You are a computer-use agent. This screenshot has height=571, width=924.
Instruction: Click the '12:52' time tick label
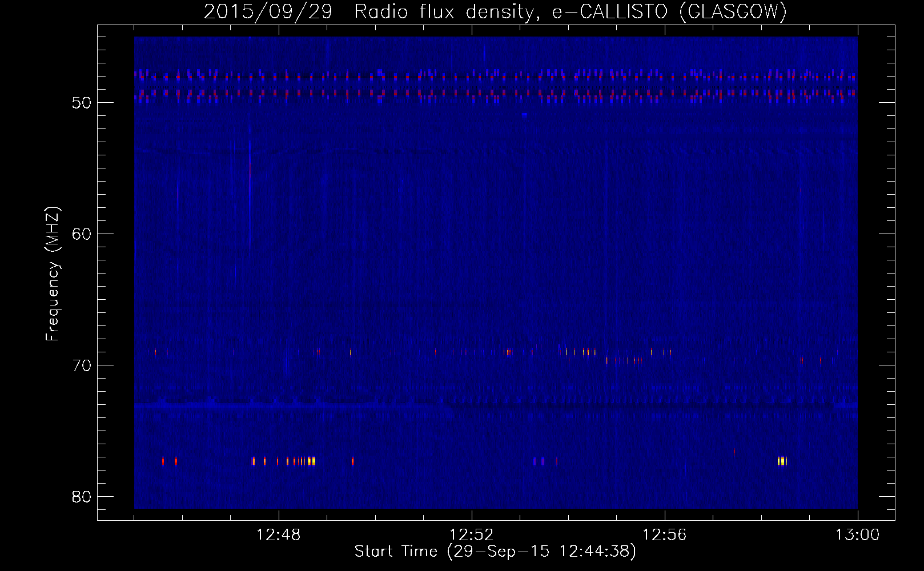pyautogui.click(x=472, y=535)
